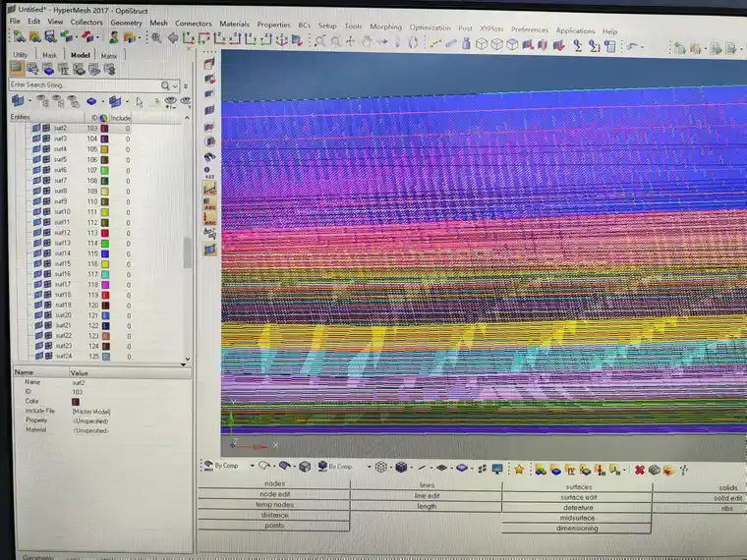The height and width of the screenshot is (560, 747).
Task: Open the surface edit panel
Action: tap(578, 497)
